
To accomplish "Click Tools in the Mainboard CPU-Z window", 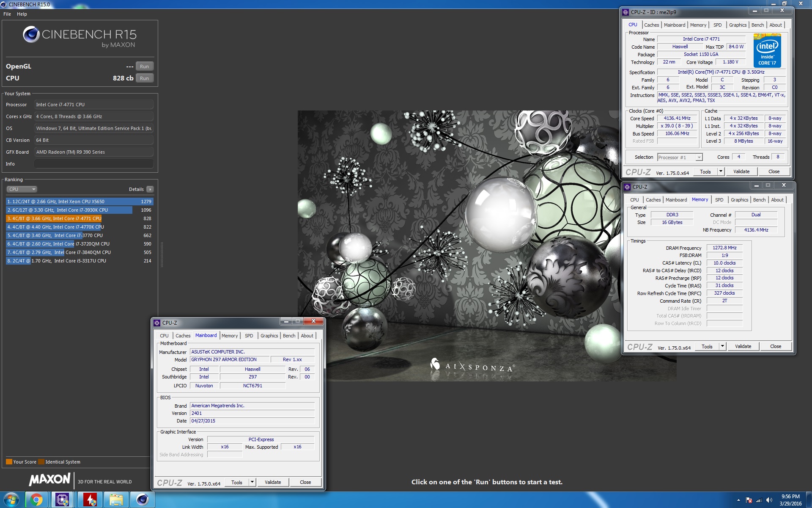I will pos(237,482).
